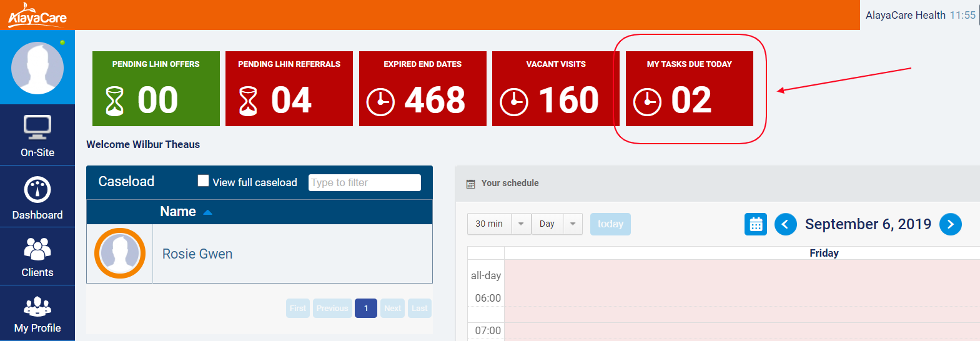The height and width of the screenshot is (341, 980).
Task: Go to previous day in schedule
Action: pos(785,224)
